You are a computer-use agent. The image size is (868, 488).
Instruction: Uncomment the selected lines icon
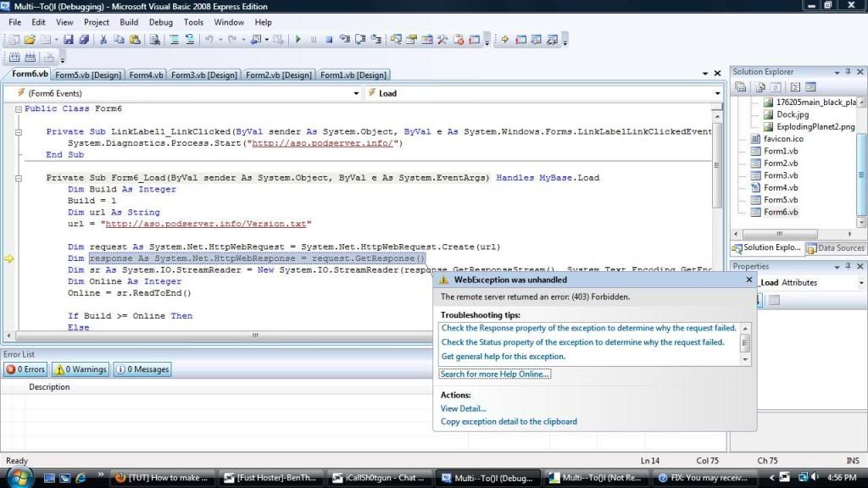click(x=189, y=40)
